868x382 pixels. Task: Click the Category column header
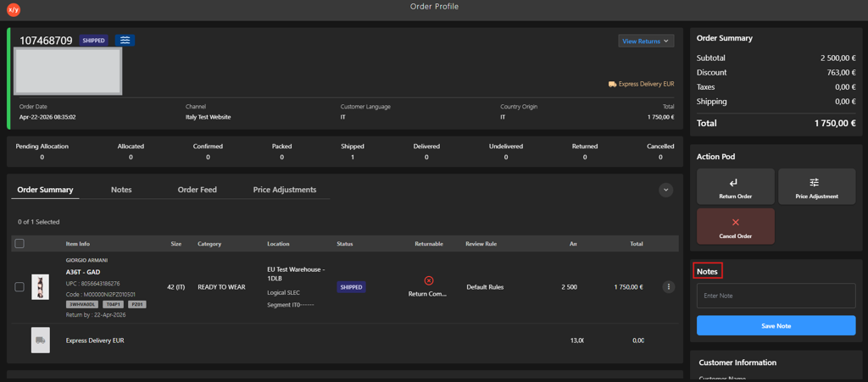[x=209, y=244]
